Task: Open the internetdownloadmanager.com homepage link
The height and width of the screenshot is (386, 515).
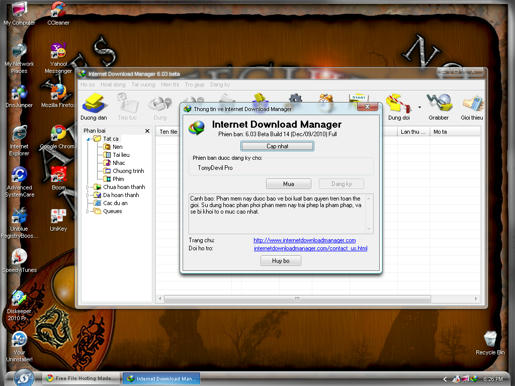Action: click(305, 240)
